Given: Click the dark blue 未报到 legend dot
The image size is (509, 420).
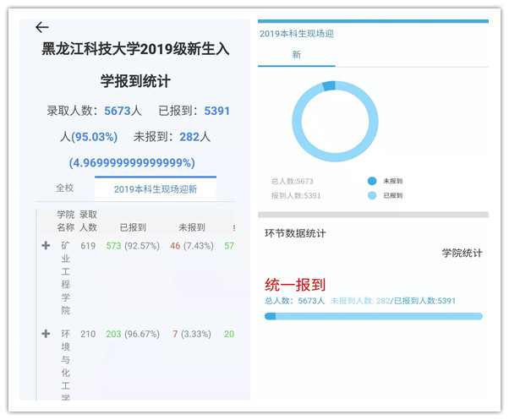Looking at the screenshot, I should pyautogui.click(x=372, y=181).
